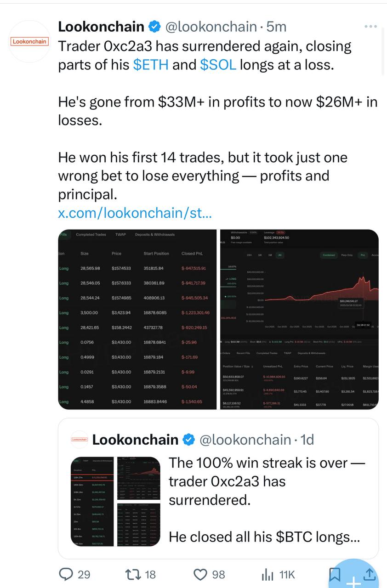Open the reply icon with 29 comments
The width and height of the screenshot is (387, 588).
[67, 574]
